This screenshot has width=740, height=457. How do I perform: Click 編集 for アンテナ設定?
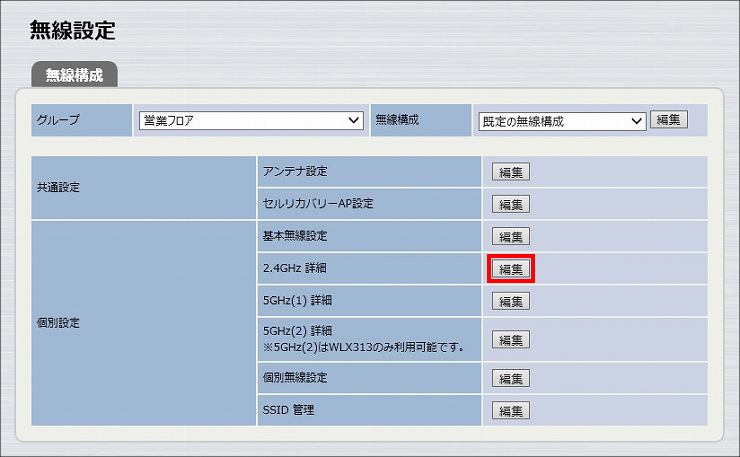pyautogui.click(x=511, y=172)
